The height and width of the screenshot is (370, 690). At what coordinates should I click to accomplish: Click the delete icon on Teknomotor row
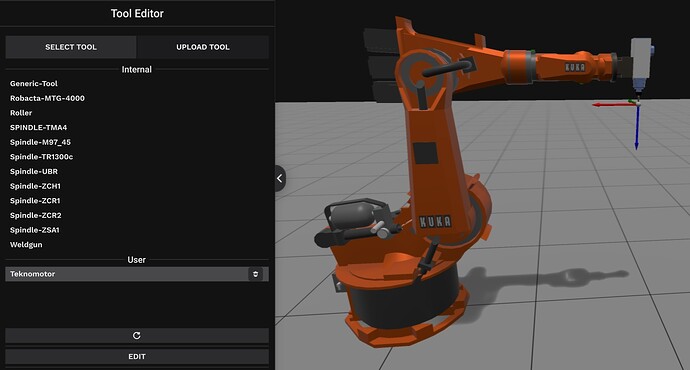point(255,274)
